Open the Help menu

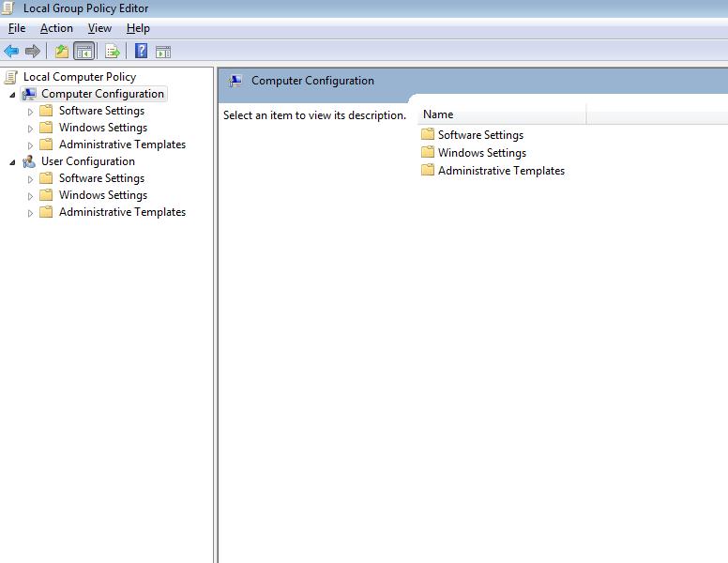point(138,28)
